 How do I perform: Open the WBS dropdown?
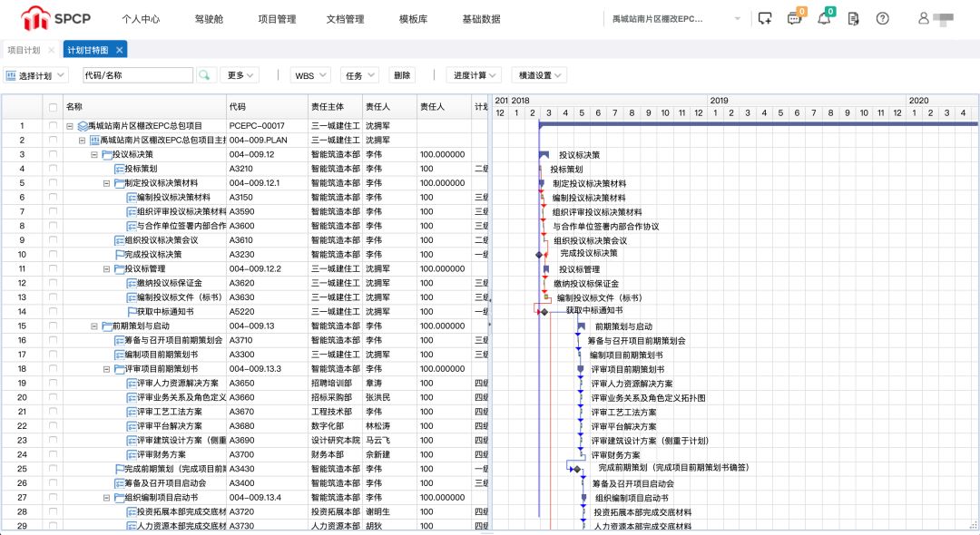[310, 75]
